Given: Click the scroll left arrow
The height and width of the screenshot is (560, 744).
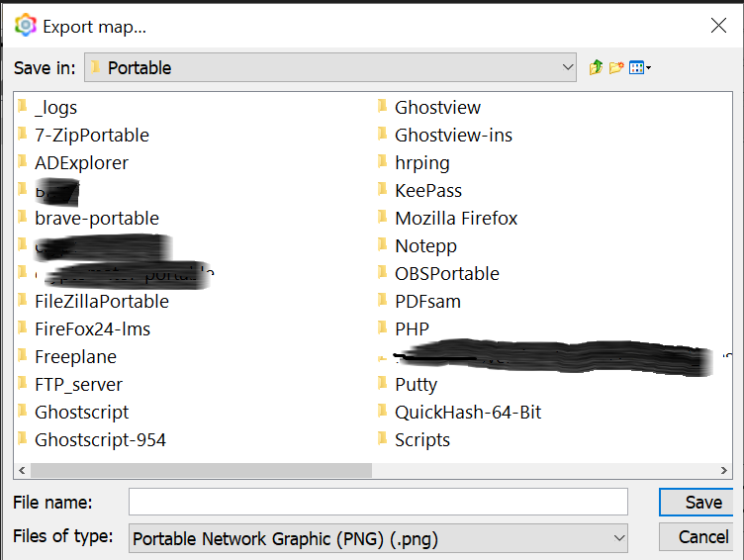Looking at the screenshot, I should coord(22,470).
